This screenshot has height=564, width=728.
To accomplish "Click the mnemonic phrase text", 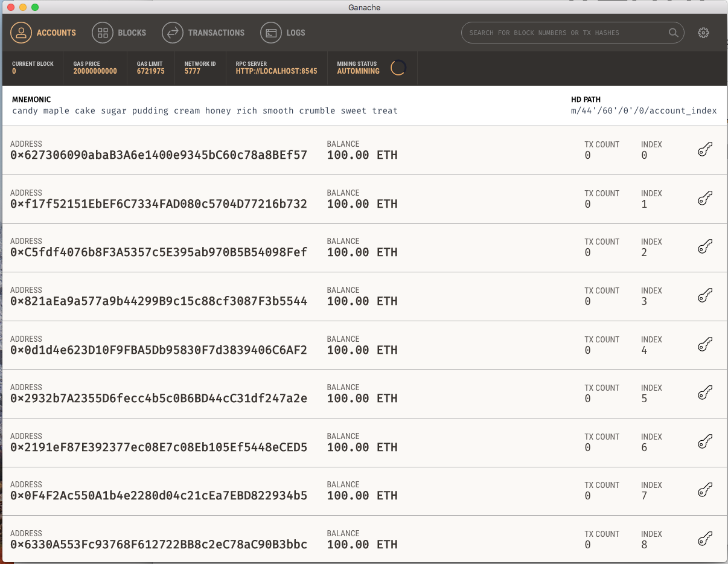I will click(x=205, y=111).
